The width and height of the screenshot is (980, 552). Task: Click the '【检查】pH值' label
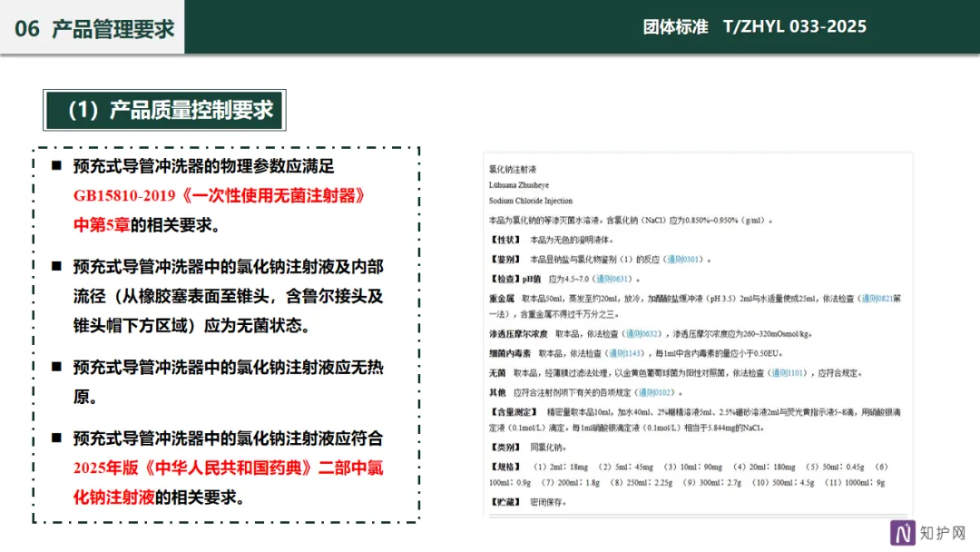tap(515, 279)
